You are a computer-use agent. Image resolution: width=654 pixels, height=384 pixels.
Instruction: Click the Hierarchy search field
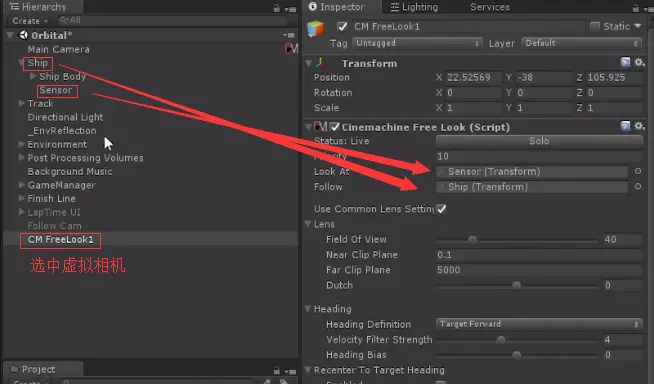[x=172, y=20]
